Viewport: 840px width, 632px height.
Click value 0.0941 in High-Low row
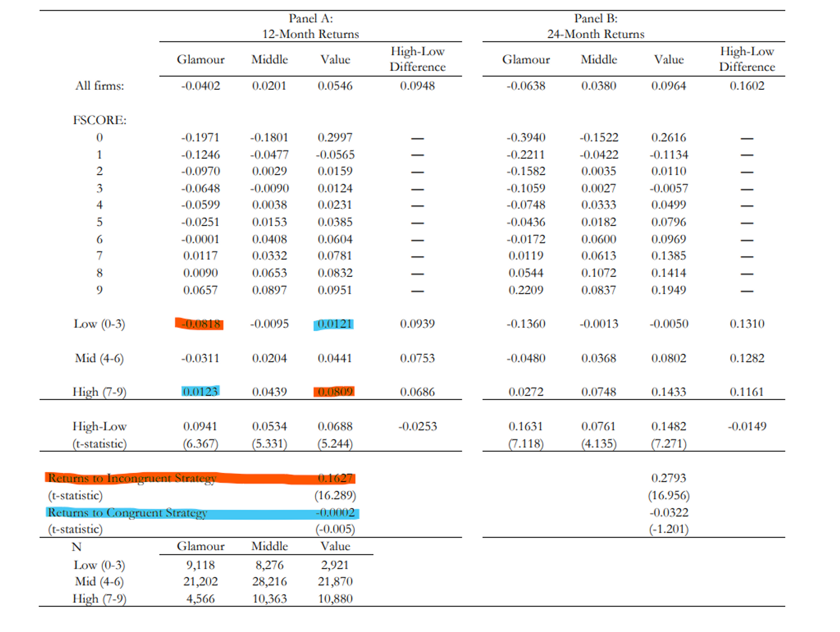pos(200,427)
